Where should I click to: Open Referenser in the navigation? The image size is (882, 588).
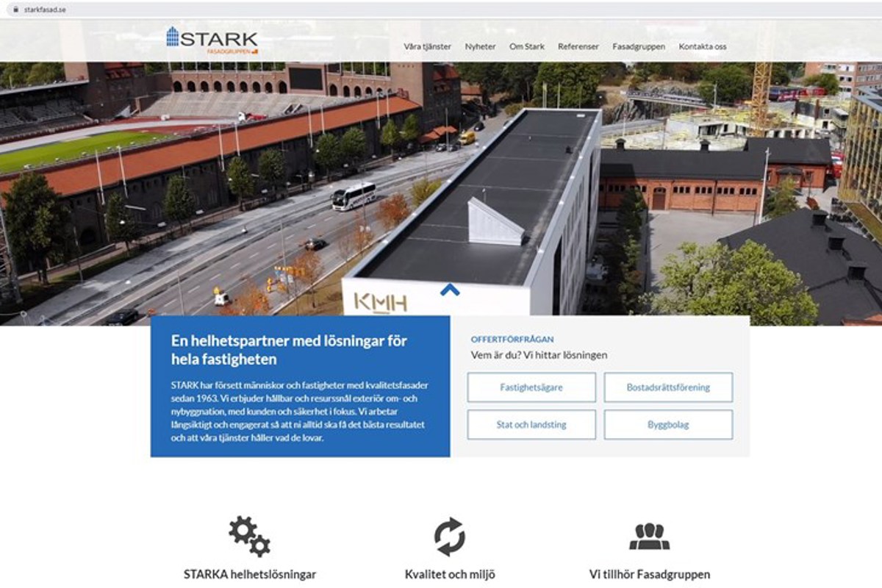tap(578, 46)
